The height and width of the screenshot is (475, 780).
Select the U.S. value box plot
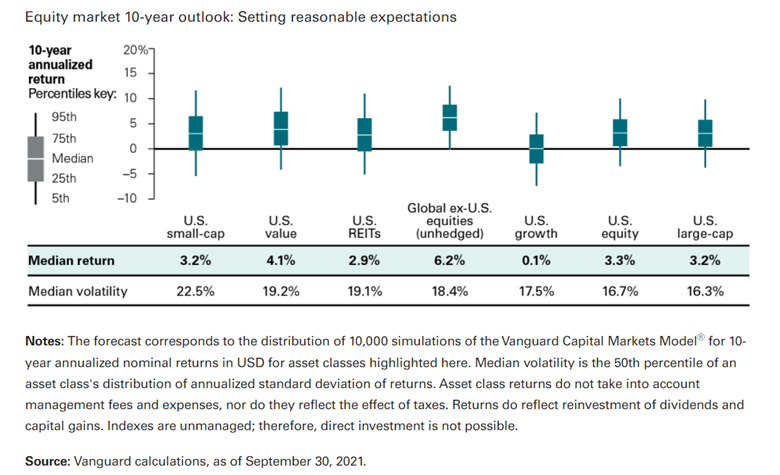pyautogui.click(x=281, y=129)
